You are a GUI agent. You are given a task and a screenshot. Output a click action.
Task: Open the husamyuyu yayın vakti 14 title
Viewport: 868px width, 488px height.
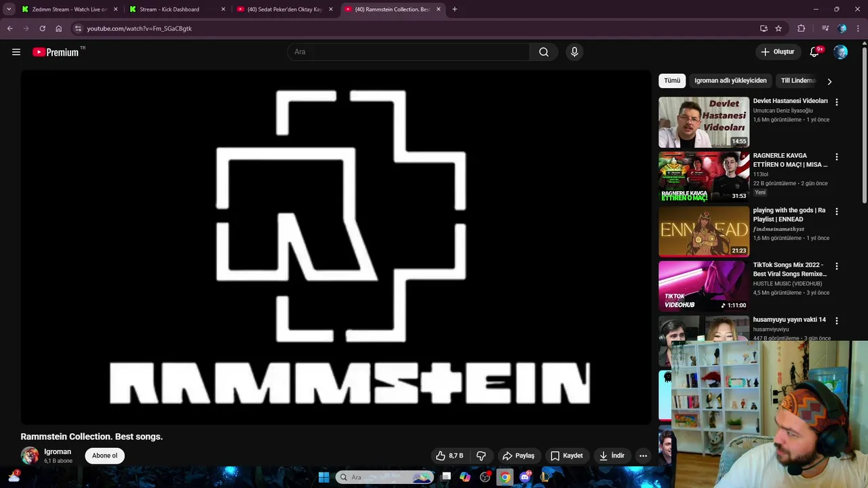(789, 319)
